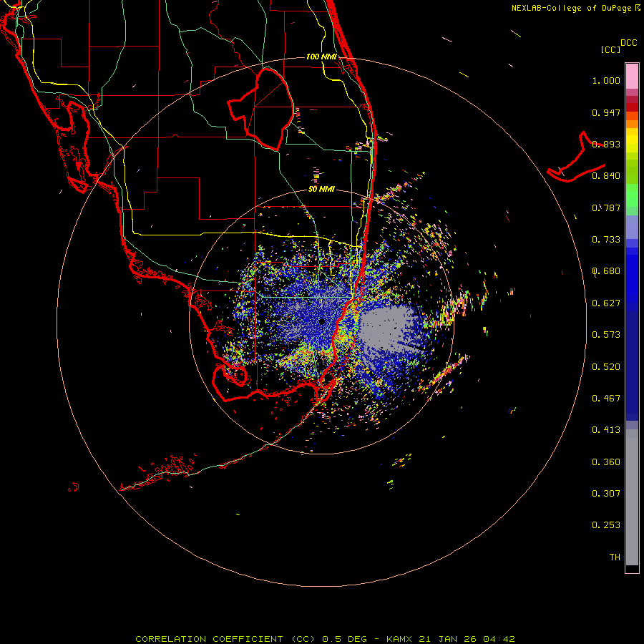Select the DCC label above the color scale

pos(628,43)
